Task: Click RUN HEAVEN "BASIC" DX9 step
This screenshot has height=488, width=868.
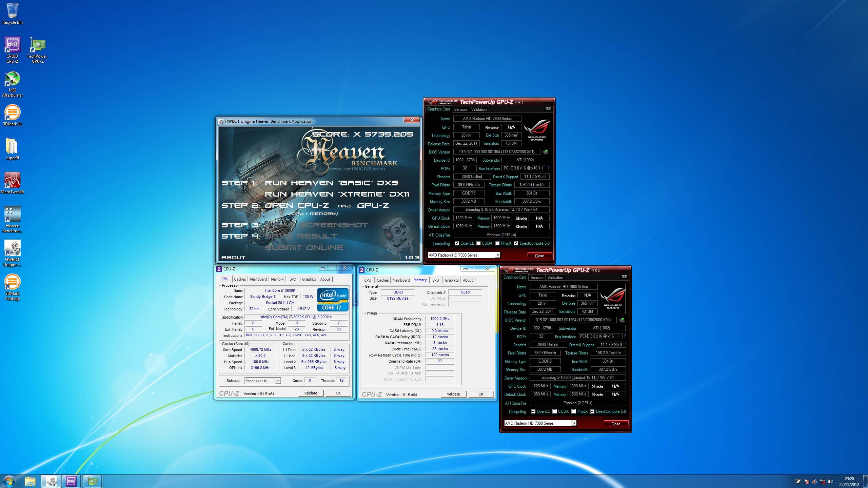Action: click(x=331, y=183)
